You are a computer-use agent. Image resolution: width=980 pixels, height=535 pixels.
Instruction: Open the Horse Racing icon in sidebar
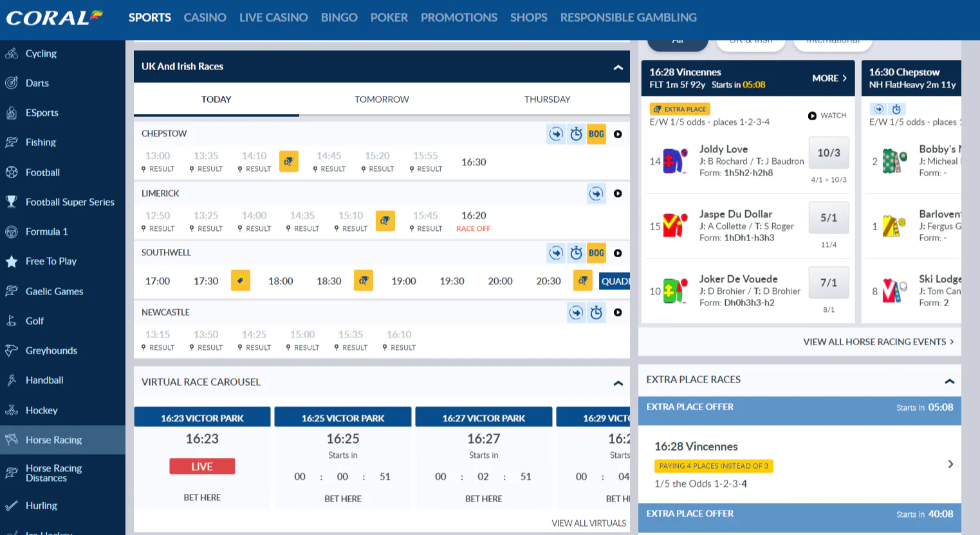(x=12, y=440)
